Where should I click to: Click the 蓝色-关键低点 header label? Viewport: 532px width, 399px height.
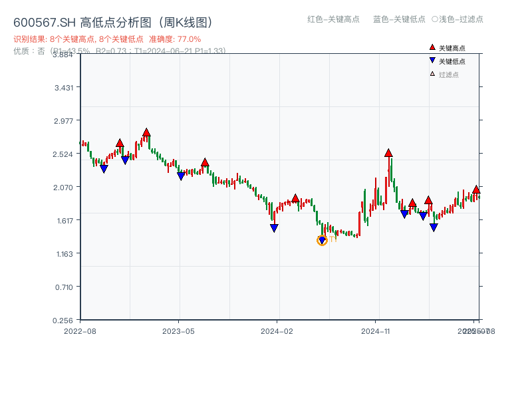pyautogui.click(x=399, y=19)
